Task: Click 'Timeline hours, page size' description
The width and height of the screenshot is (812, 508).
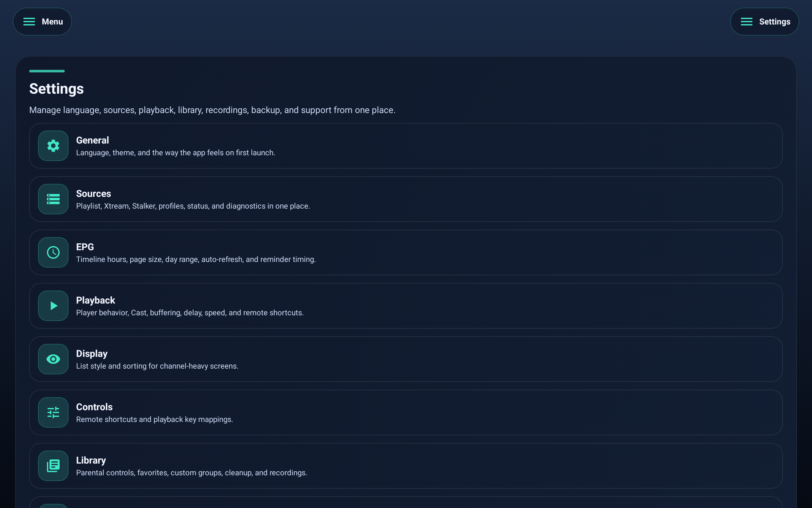Action: click(196, 259)
